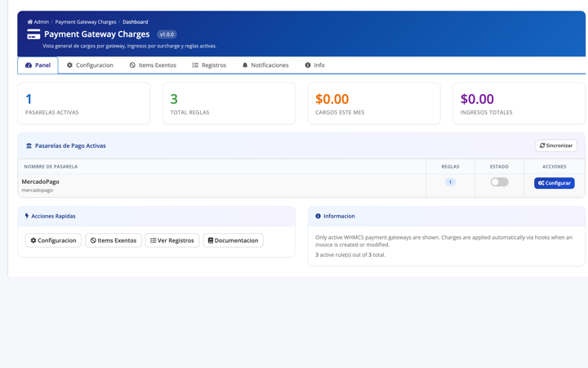Image resolution: width=588 pixels, height=368 pixels.
Task: Click the Dashboard breadcrumb
Action: (135, 22)
